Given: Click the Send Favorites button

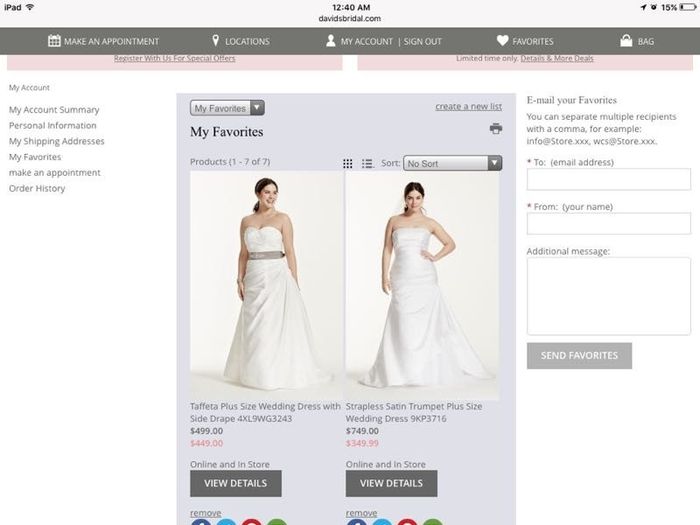Looking at the screenshot, I should [579, 356].
